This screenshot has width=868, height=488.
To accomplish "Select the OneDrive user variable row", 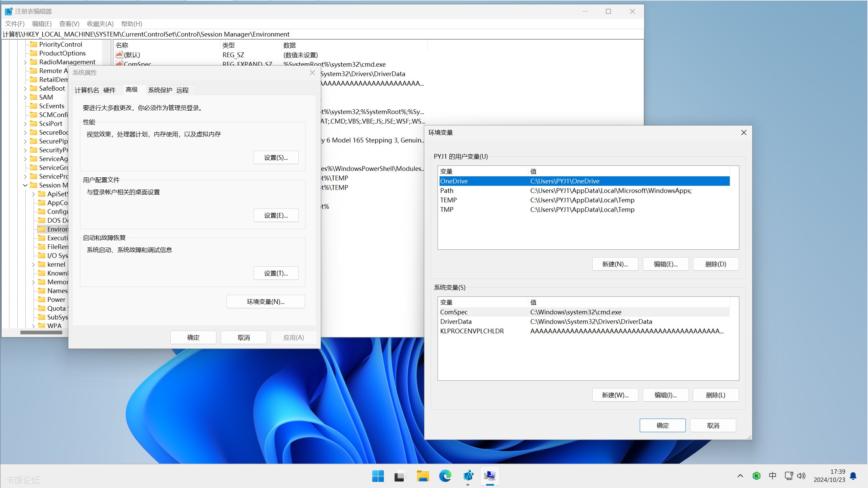I will 584,181.
